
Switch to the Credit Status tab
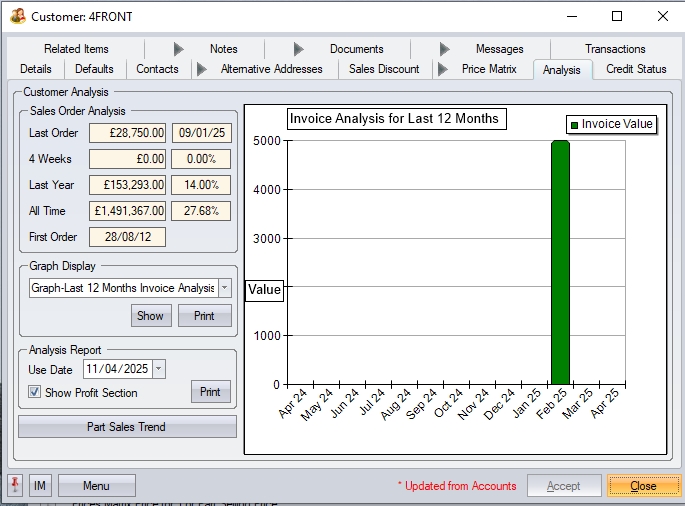[x=636, y=69]
